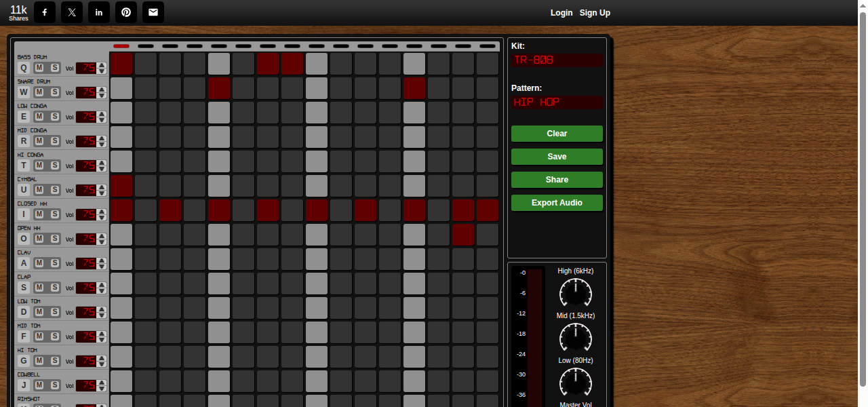
Task: Share the beat on Facebook
Action: point(45,12)
